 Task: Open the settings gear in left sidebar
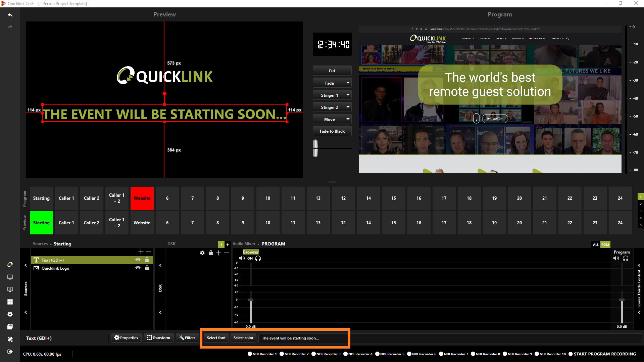click(10, 314)
